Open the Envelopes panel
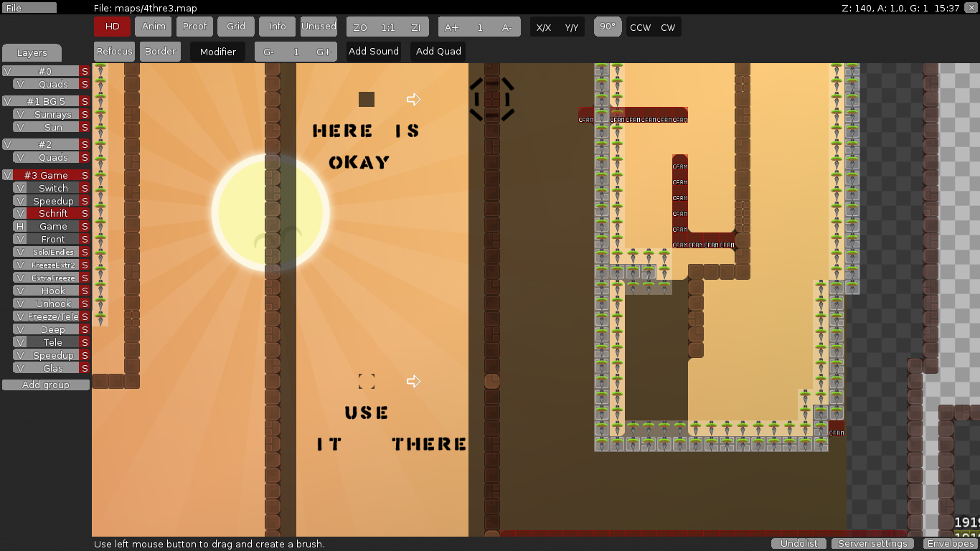Image resolution: width=980 pixels, height=551 pixels. coord(948,544)
